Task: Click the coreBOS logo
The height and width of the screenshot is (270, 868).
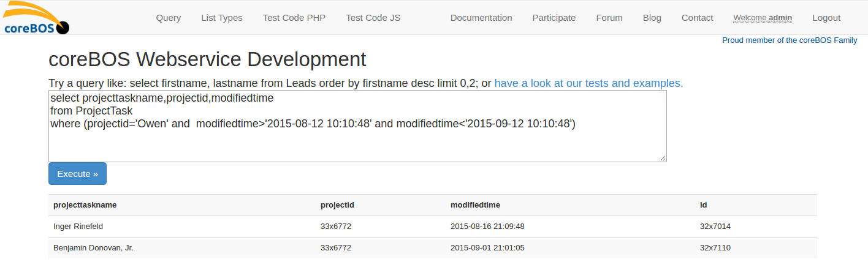Action: click(x=35, y=18)
